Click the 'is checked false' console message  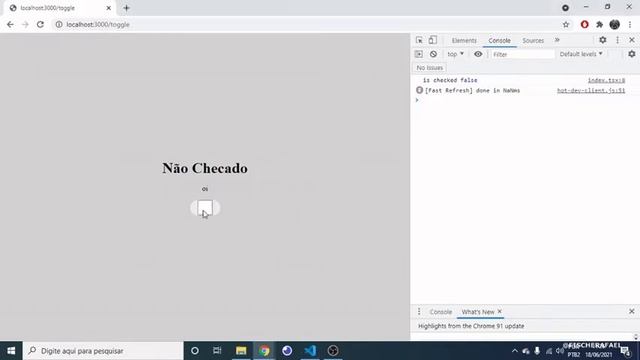(450, 80)
